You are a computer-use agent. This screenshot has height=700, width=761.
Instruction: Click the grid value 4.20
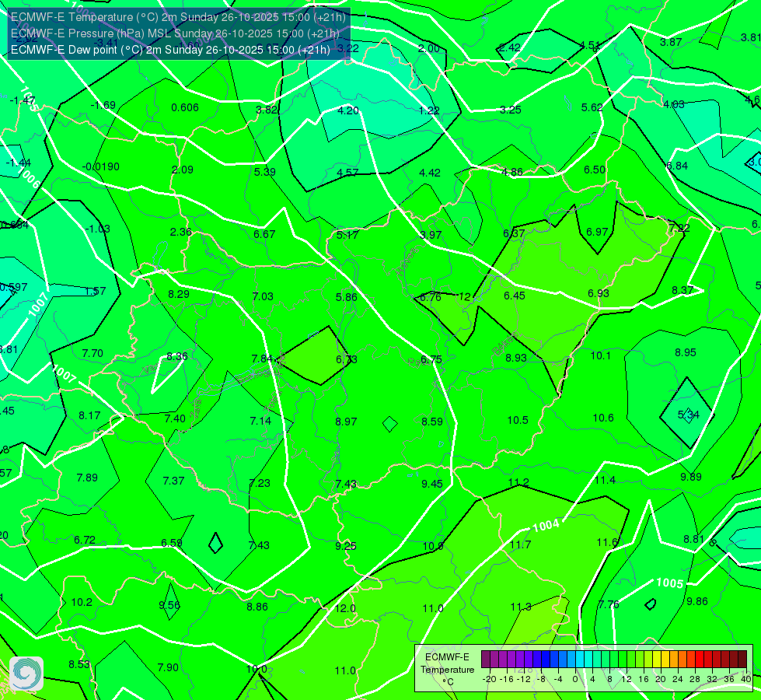[348, 110]
